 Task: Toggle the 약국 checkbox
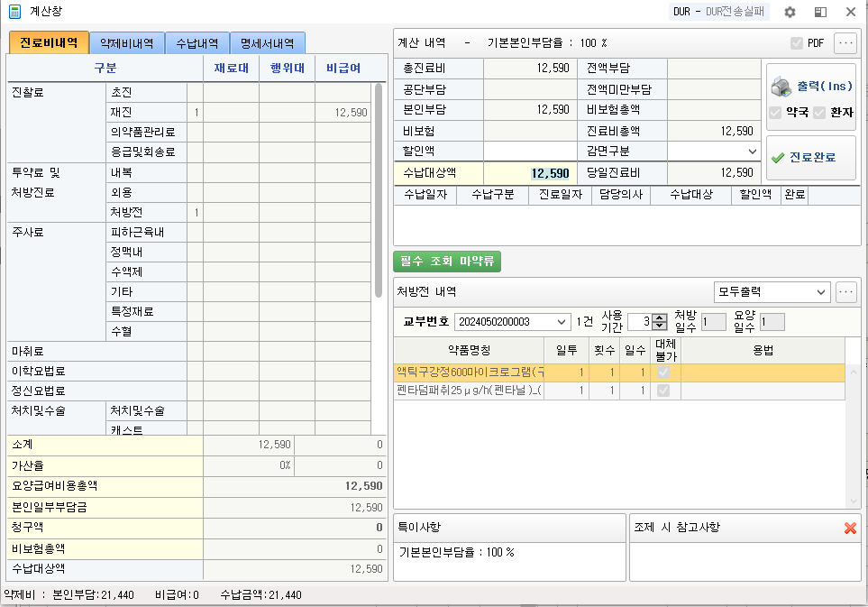tap(775, 113)
